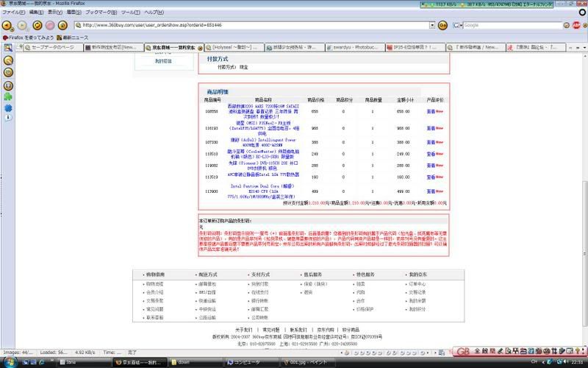This screenshot has width=588, height=368.
Task: Open the ファイル(F) menu
Action: coord(14,13)
